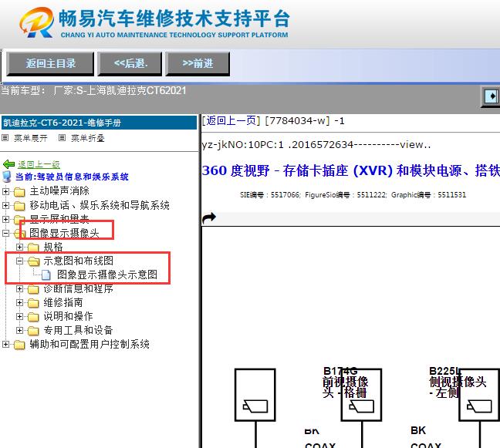Image resolution: width=500 pixels, height=448 pixels.
Task: Click the folder icon beside 诊断信息和程序
Action: tap(33, 289)
